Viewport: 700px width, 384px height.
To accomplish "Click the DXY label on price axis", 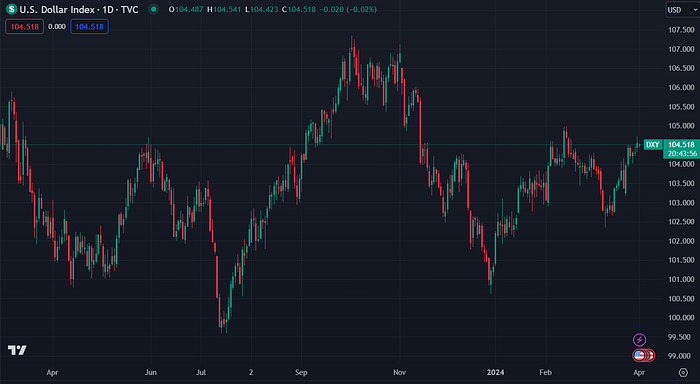I will click(x=653, y=145).
